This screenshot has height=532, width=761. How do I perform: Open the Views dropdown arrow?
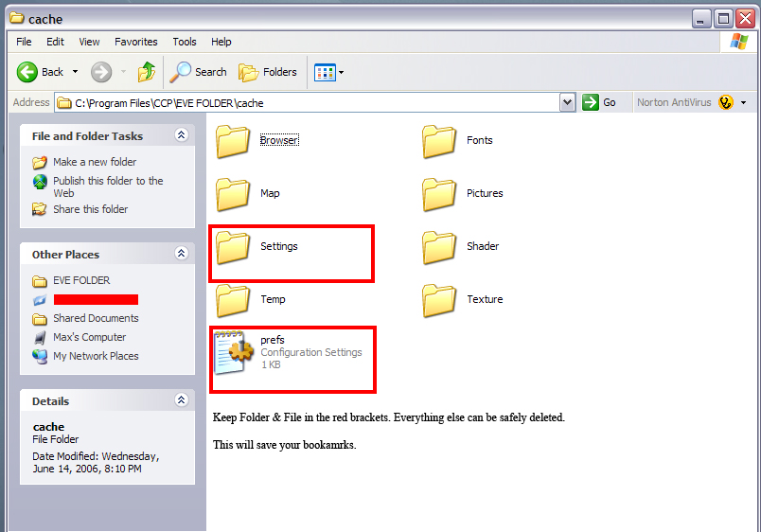pyautogui.click(x=341, y=73)
